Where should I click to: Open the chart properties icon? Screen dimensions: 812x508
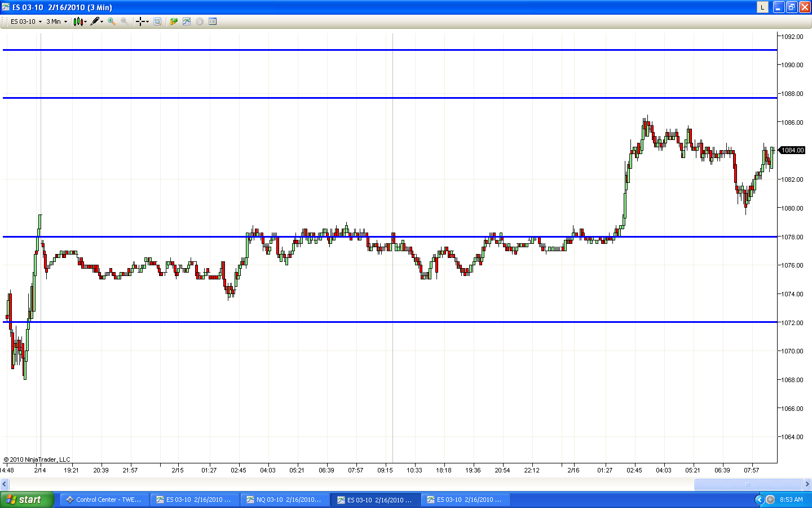click(213, 21)
